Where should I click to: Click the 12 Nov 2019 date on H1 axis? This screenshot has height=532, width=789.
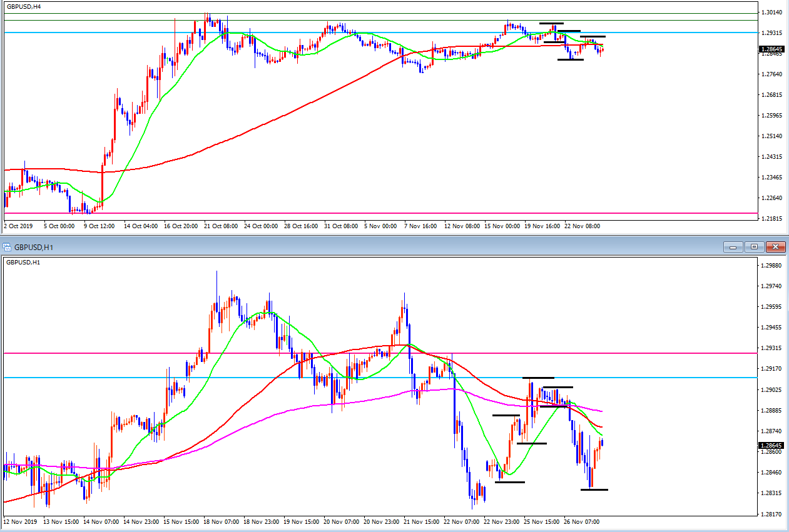[19, 520]
